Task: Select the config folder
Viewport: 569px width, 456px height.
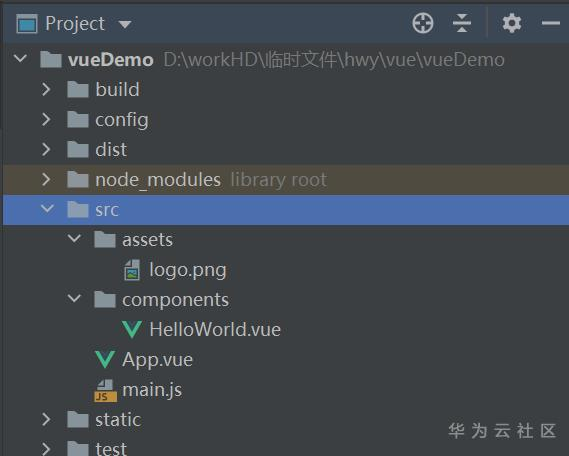Action: (x=122, y=120)
